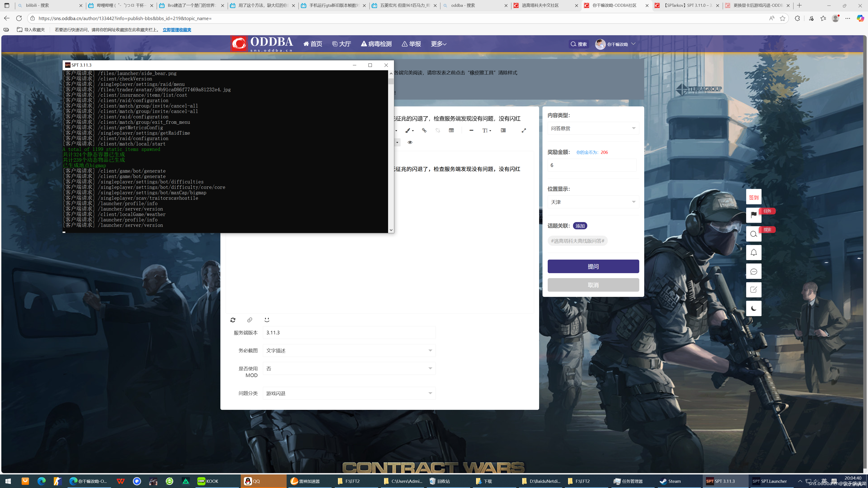This screenshot has height=488, width=868.
Task: Open the Windows Start menu
Action: [x=8, y=481]
